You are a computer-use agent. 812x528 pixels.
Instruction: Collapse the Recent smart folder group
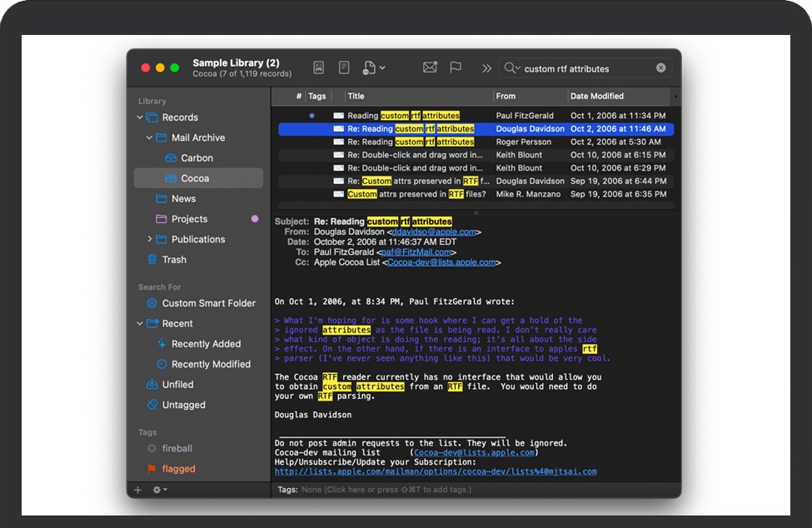139,324
